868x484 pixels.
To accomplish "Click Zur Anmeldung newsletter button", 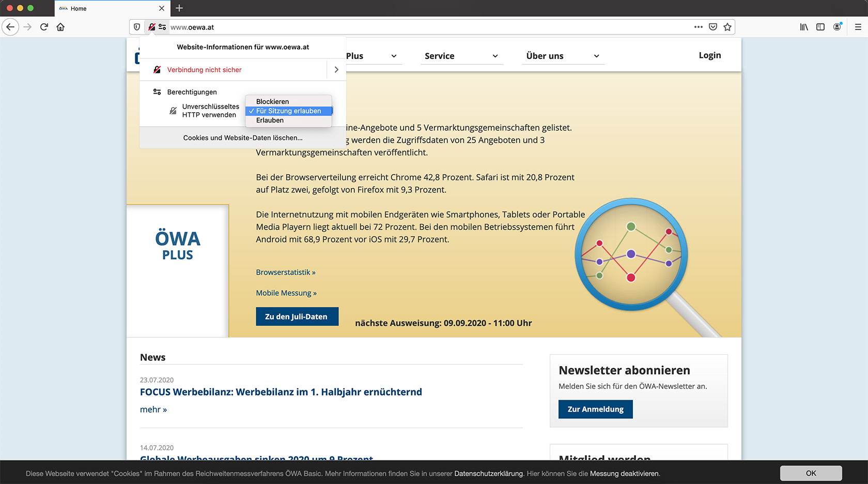I will (595, 409).
